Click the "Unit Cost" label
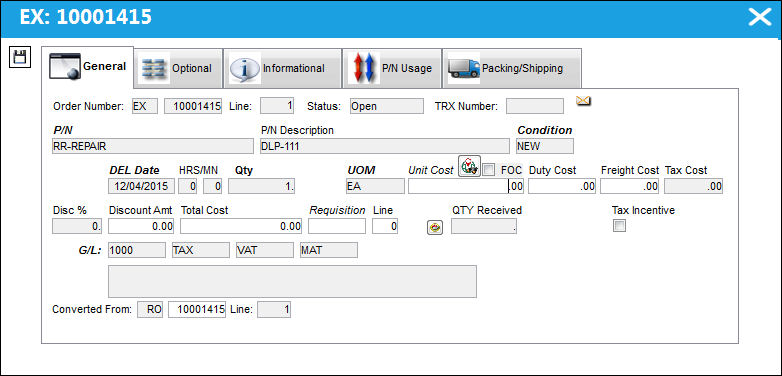The width and height of the screenshot is (782, 376). point(430,170)
